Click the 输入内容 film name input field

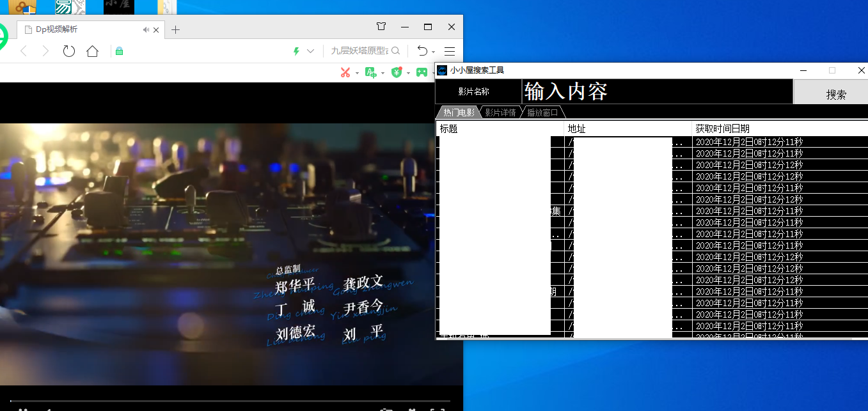pyautogui.click(x=657, y=91)
